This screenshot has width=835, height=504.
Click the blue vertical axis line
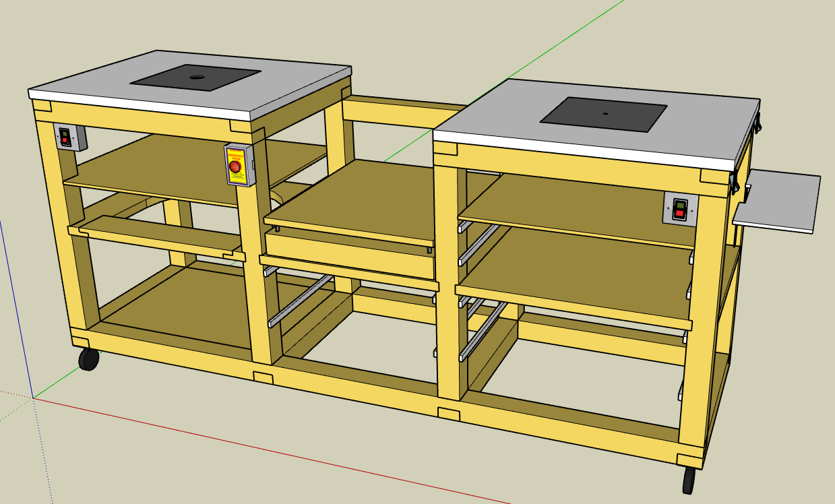tap(16, 303)
